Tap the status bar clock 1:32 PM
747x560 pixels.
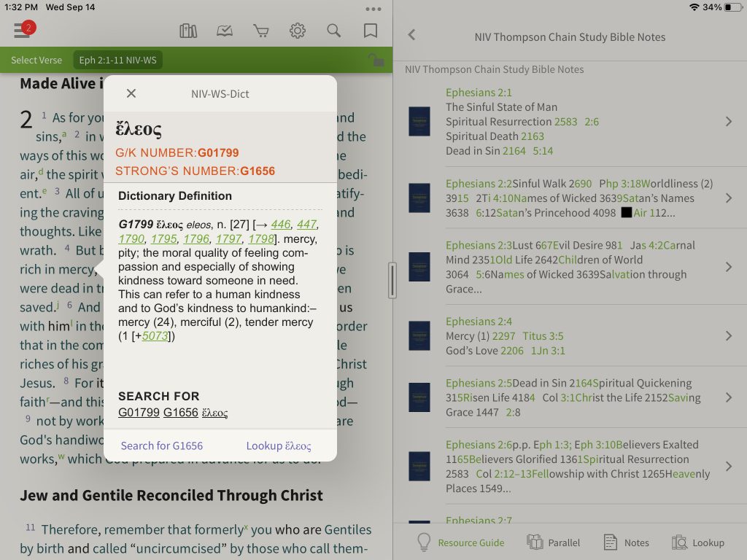[x=20, y=7]
